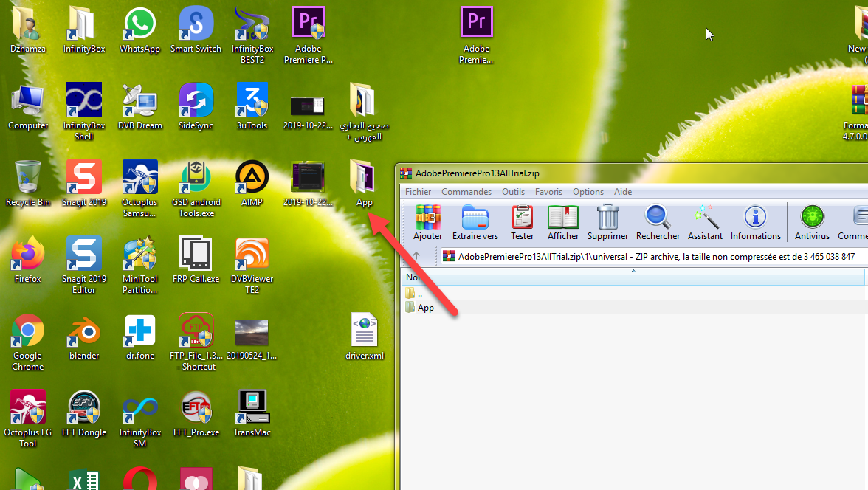The image size is (868, 490).
Task: Select the MiniTool Partitio... shortcut
Action: 139,265
